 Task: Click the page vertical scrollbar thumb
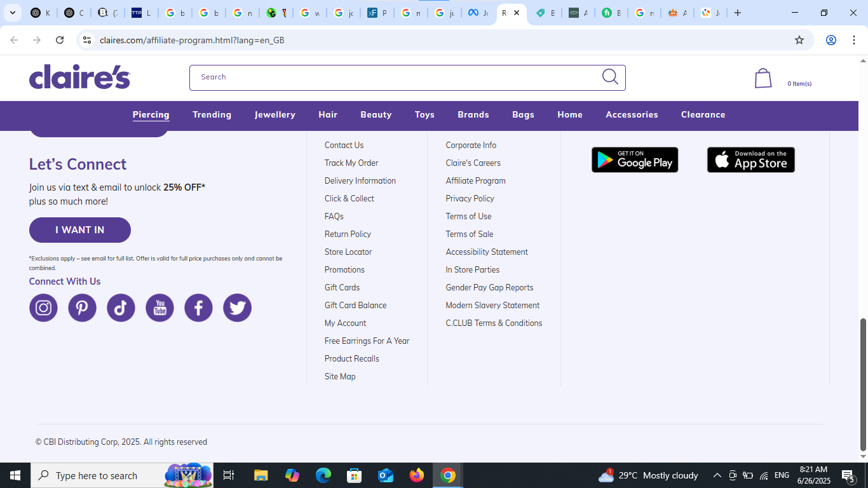coord(863,384)
